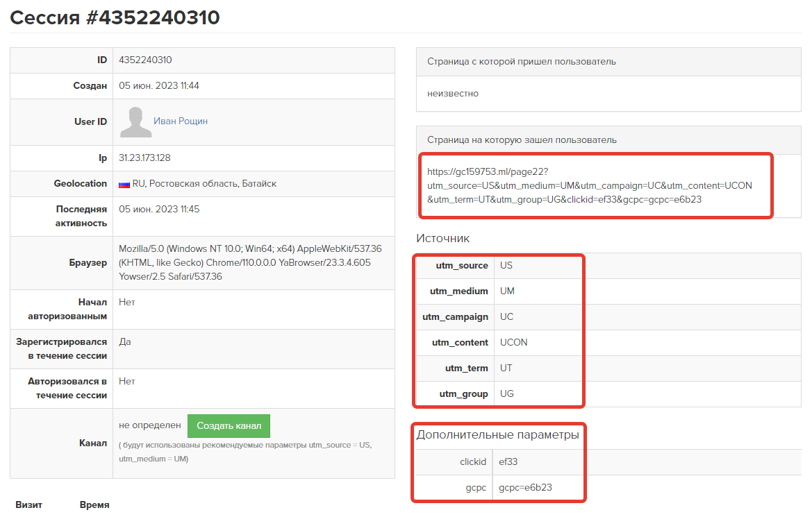Click the landing page URL text
This screenshot has height=517, width=812.
(x=589, y=185)
